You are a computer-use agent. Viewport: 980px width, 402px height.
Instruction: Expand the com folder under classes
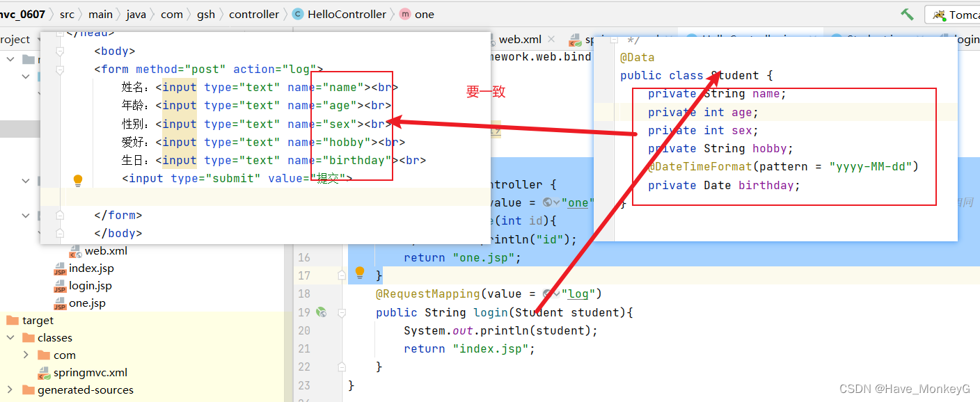tap(26, 355)
